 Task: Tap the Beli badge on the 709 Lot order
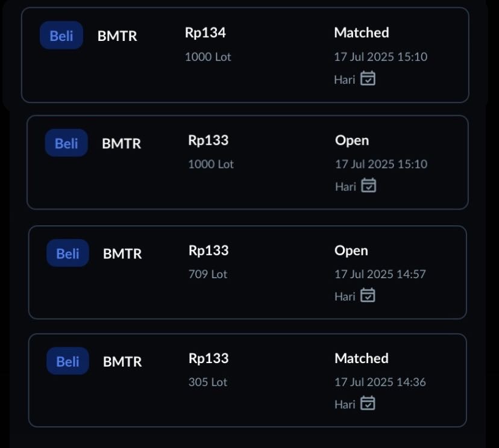tap(67, 254)
